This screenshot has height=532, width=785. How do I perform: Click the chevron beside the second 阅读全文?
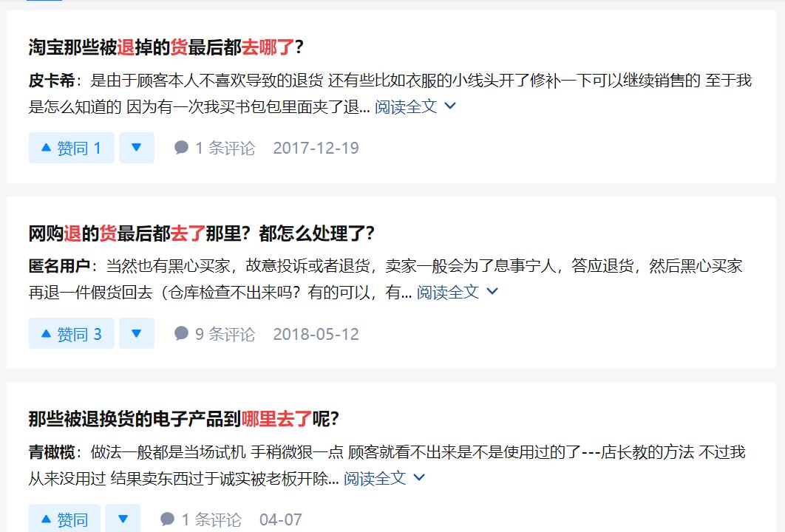point(492,292)
